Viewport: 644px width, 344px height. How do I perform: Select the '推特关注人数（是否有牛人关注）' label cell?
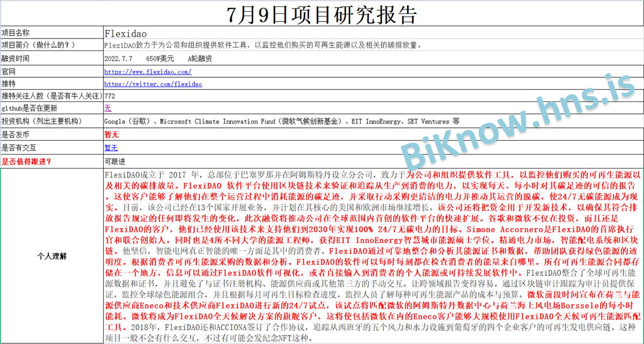coord(52,97)
